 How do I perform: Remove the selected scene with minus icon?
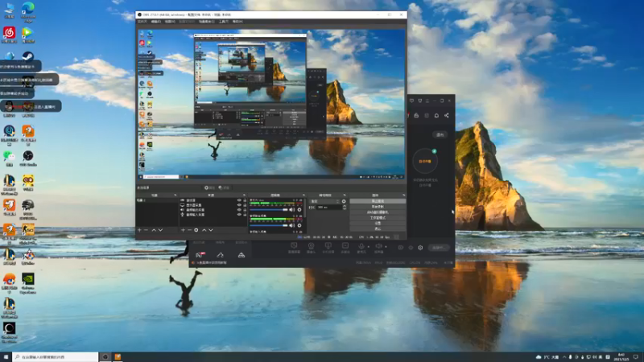[x=146, y=230]
